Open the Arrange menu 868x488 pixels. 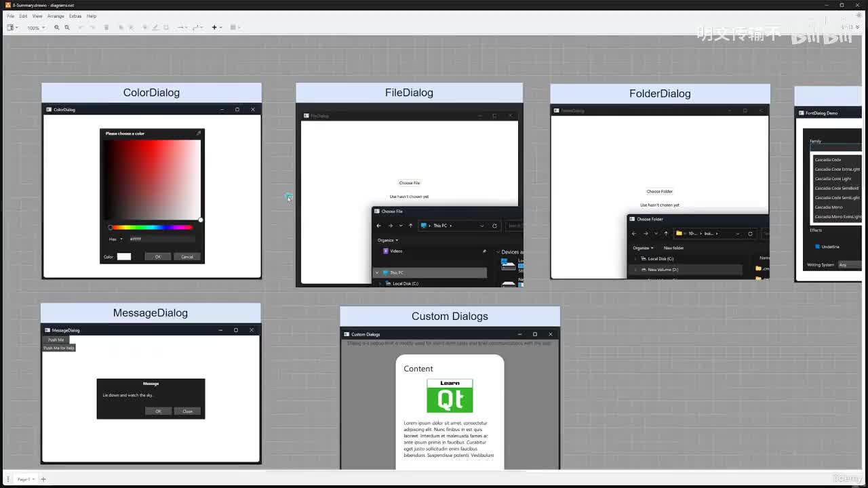pyautogui.click(x=56, y=16)
